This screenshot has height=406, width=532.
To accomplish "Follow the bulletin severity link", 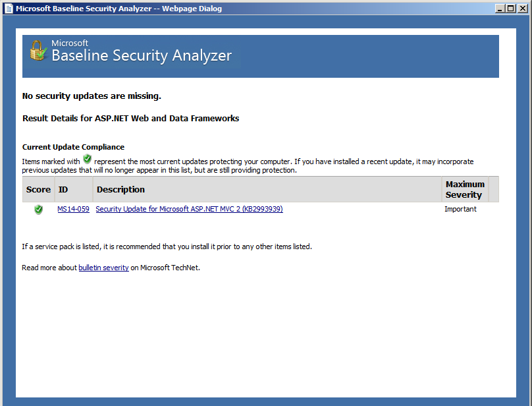I will pos(103,268).
